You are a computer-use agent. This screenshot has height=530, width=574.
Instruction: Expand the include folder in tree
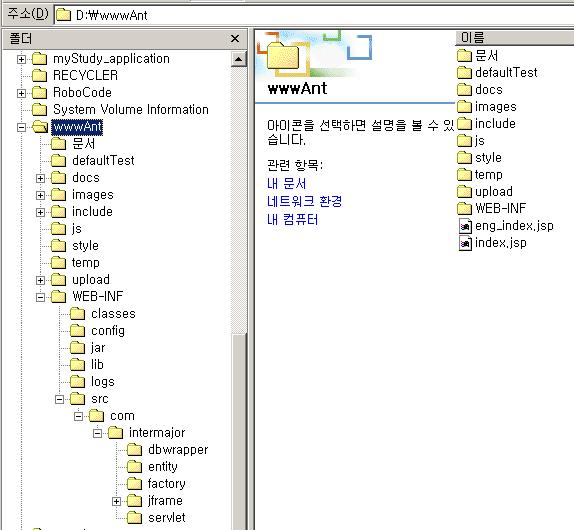[41, 212]
